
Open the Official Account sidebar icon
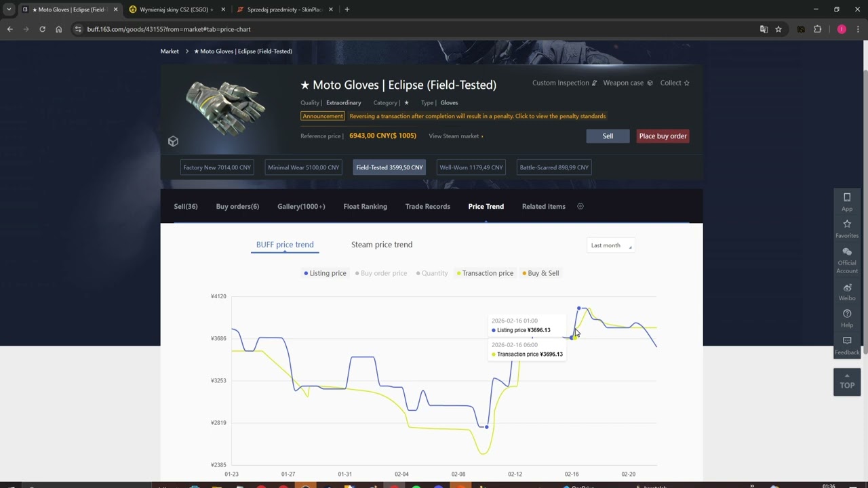click(847, 260)
